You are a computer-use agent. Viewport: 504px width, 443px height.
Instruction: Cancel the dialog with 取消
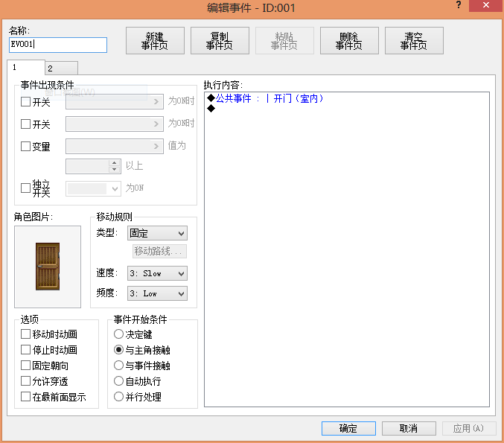point(409,428)
